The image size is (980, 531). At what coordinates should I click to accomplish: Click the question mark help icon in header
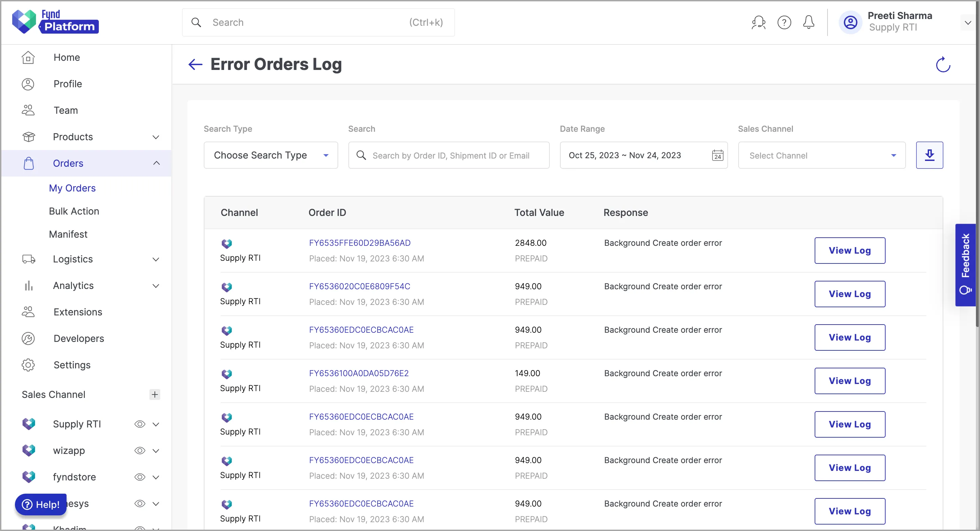(784, 22)
